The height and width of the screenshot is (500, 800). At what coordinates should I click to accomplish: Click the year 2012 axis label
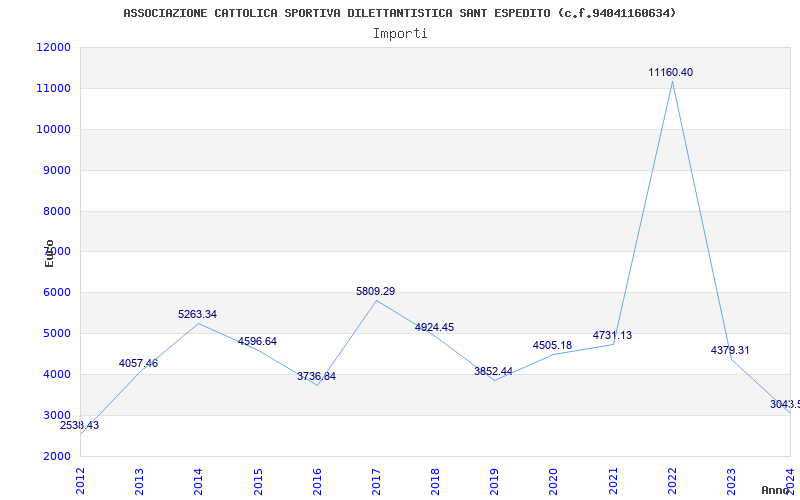[81, 481]
